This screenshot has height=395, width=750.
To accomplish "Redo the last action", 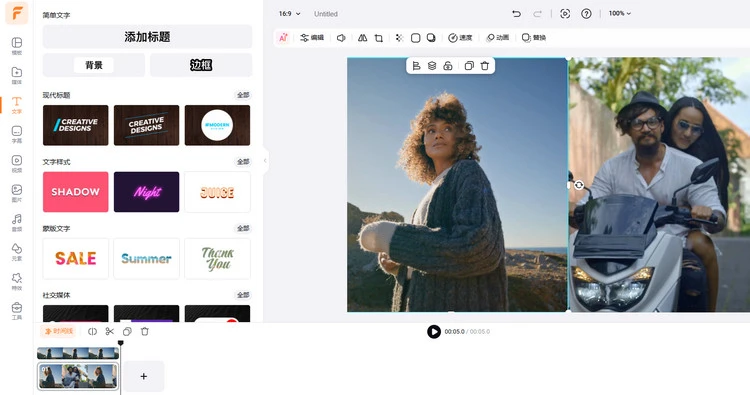I will pyautogui.click(x=537, y=13).
